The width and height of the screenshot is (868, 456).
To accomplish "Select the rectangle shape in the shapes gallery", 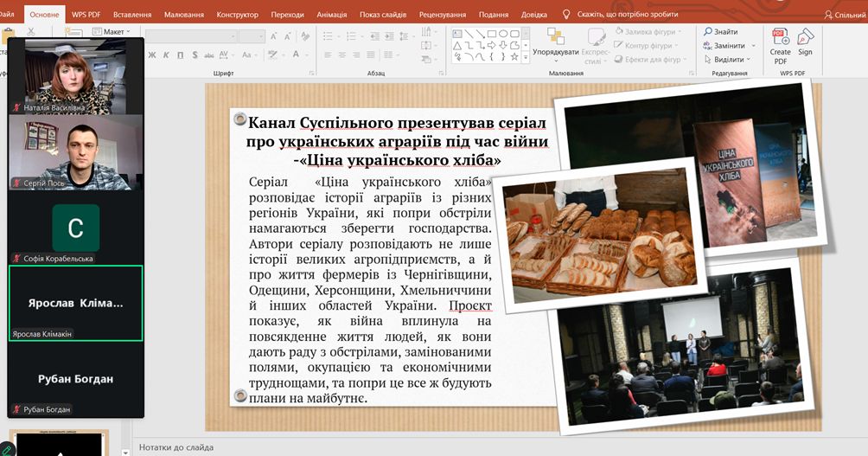I will pyautogui.click(x=492, y=34).
